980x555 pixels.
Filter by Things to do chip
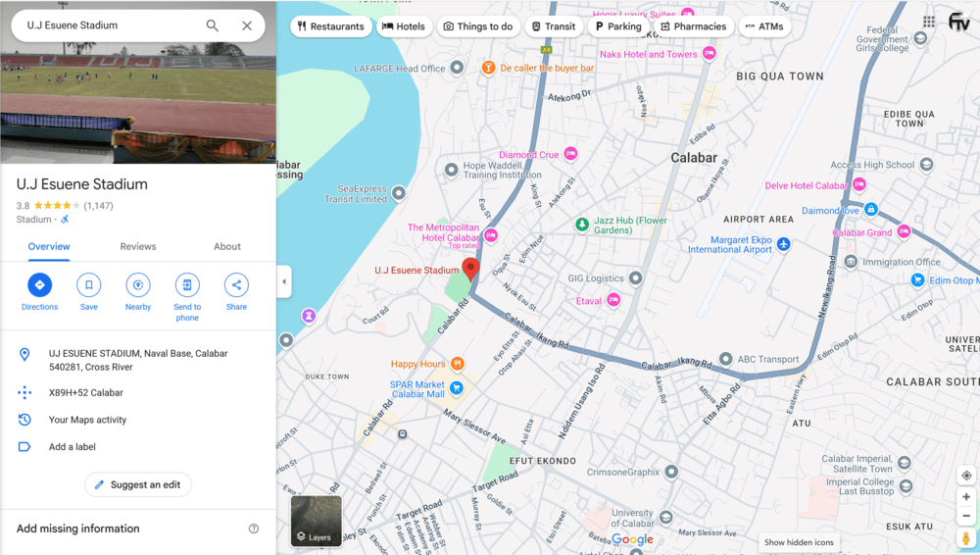coord(478,26)
